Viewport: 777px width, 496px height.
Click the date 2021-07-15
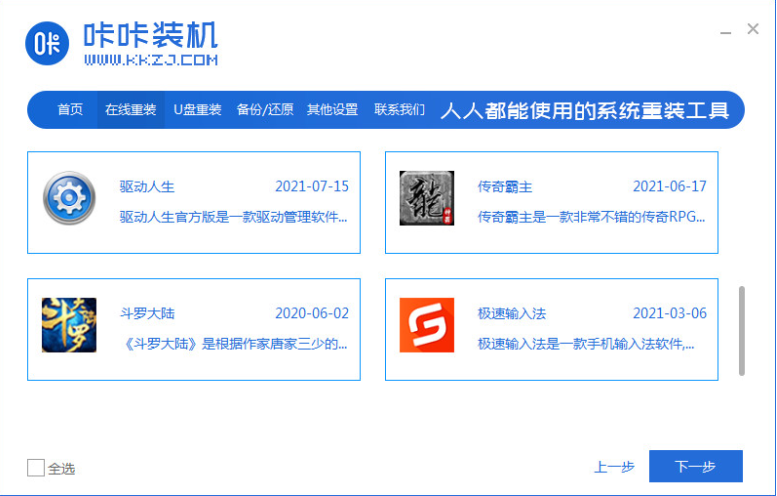[312, 186]
